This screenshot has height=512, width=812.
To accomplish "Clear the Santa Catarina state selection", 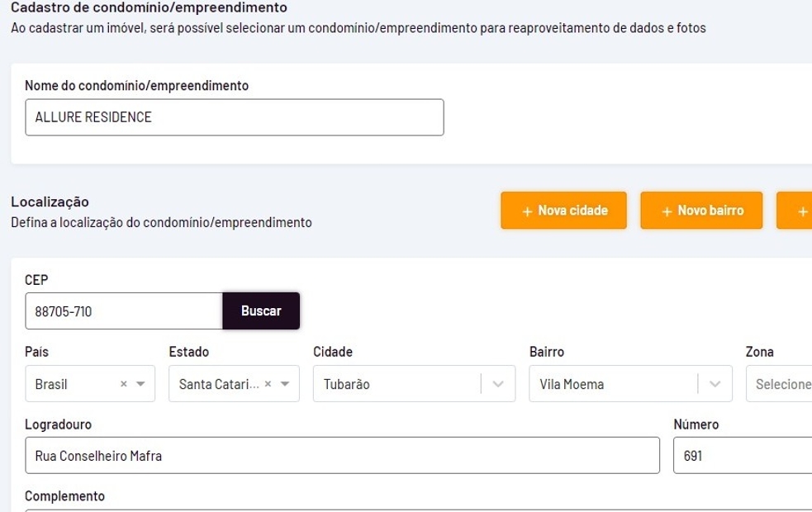I will coord(268,384).
